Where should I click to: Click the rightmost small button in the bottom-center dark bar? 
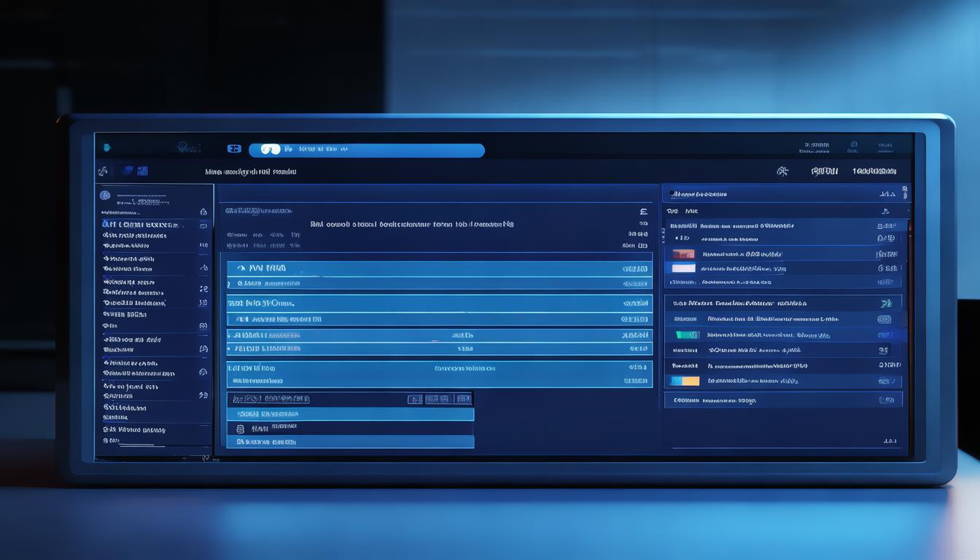[x=463, y=399]
